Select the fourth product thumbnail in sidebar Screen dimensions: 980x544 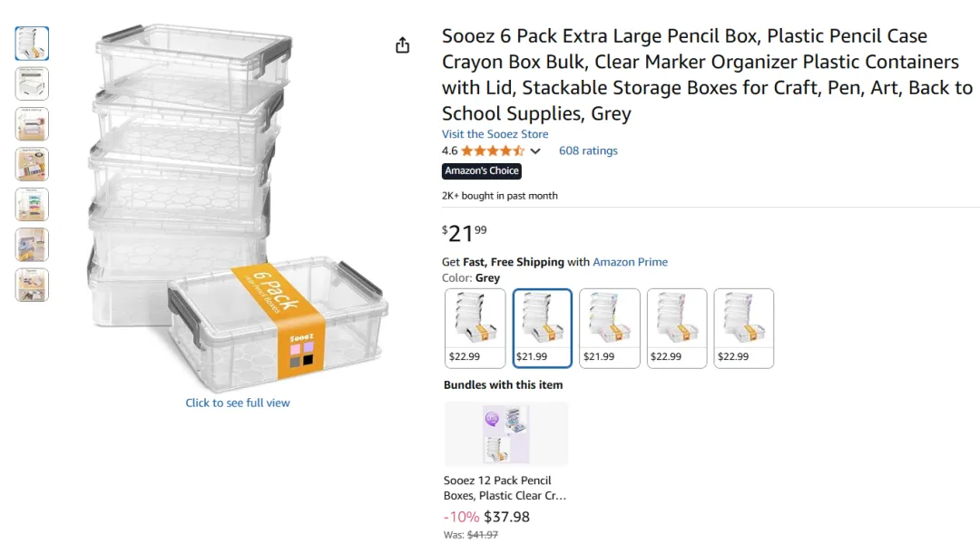pos(32,164)
